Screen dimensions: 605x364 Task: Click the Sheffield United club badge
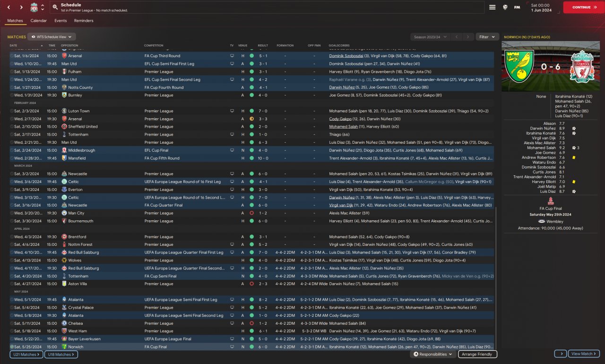65,127
